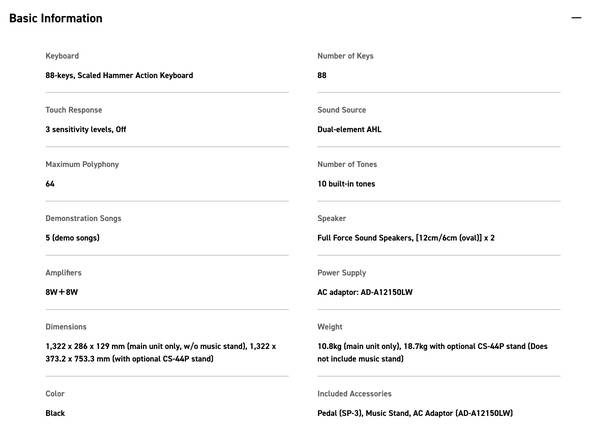Image resolution: width=600 pixels, height=433 pixels.
Task: Click the Amplifiers label
Action: [x=64, y=273]
